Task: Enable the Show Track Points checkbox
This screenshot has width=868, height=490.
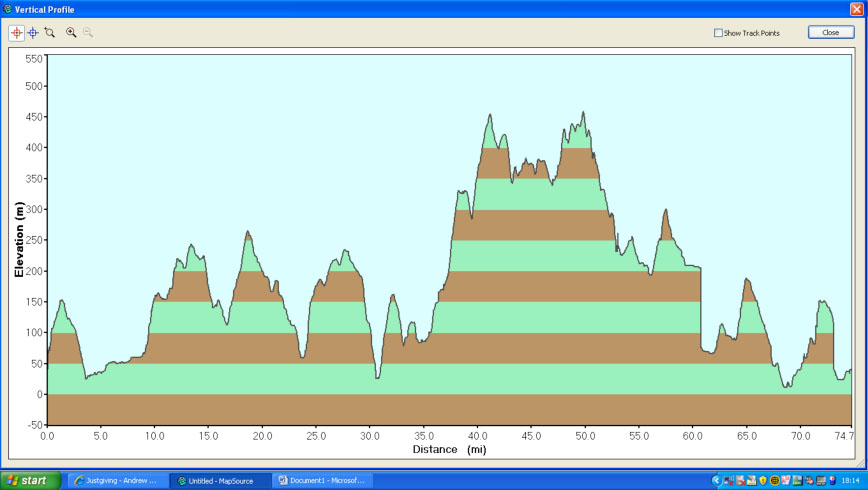Action: (718, 33)
